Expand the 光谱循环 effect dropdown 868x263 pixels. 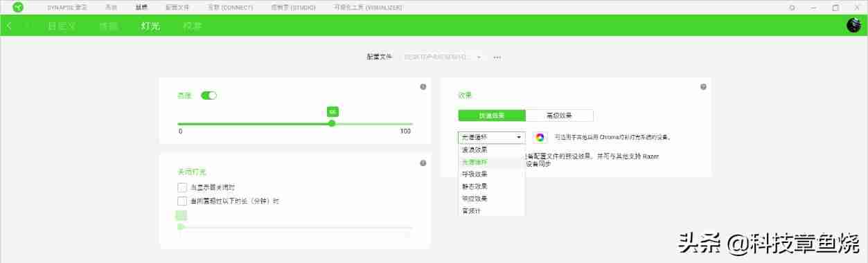(491, 137)
